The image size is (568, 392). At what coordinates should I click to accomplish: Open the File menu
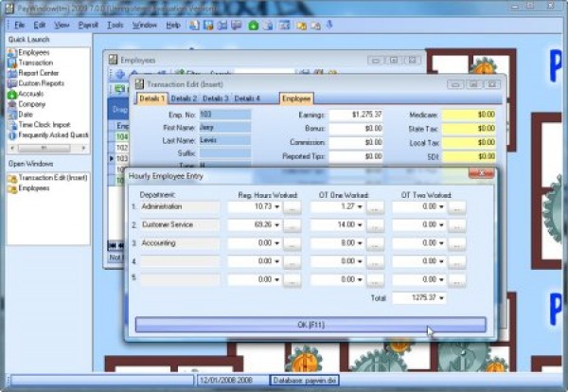[x=20, y=25]
